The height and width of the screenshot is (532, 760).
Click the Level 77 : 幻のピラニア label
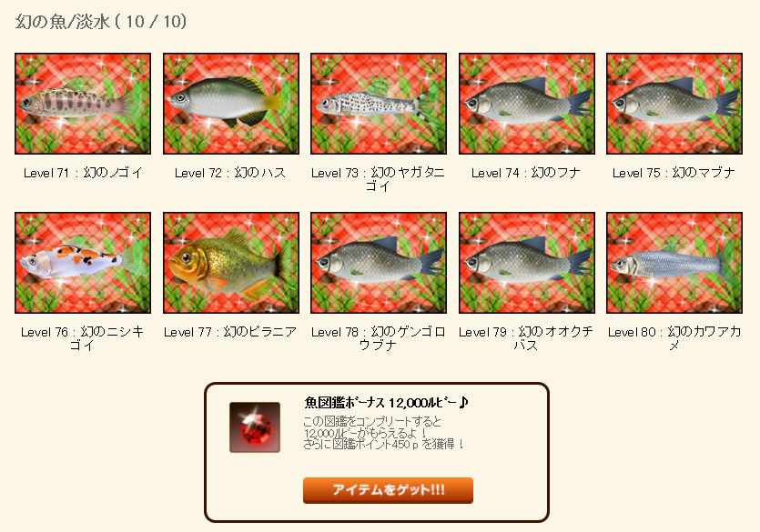coord(230,332)
